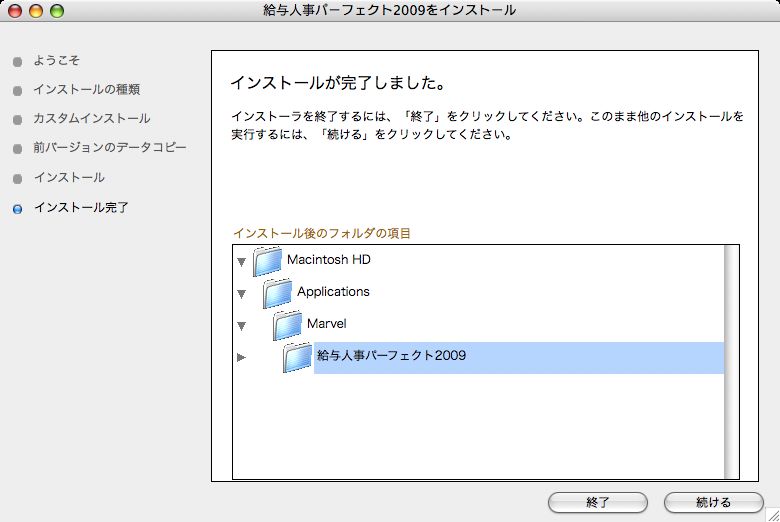Click the 前バージョンのデータコピー sidebar step
Screen dimensions: 780x522
click(x=110, y=147)
